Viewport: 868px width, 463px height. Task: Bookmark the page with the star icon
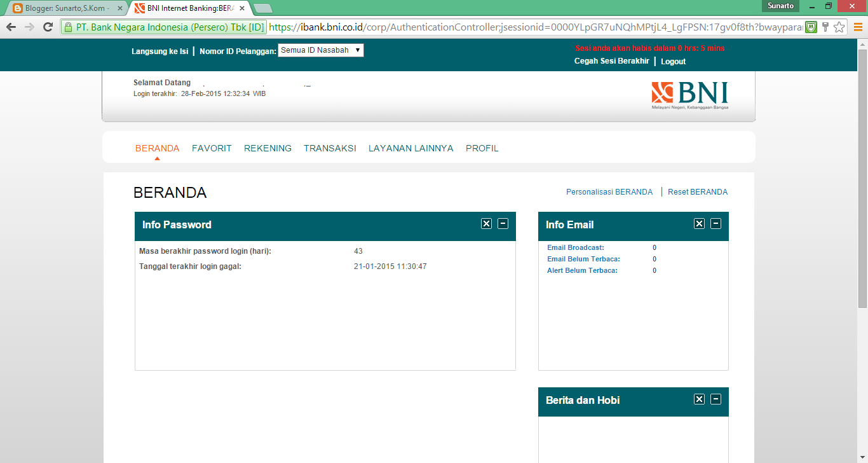839,27
